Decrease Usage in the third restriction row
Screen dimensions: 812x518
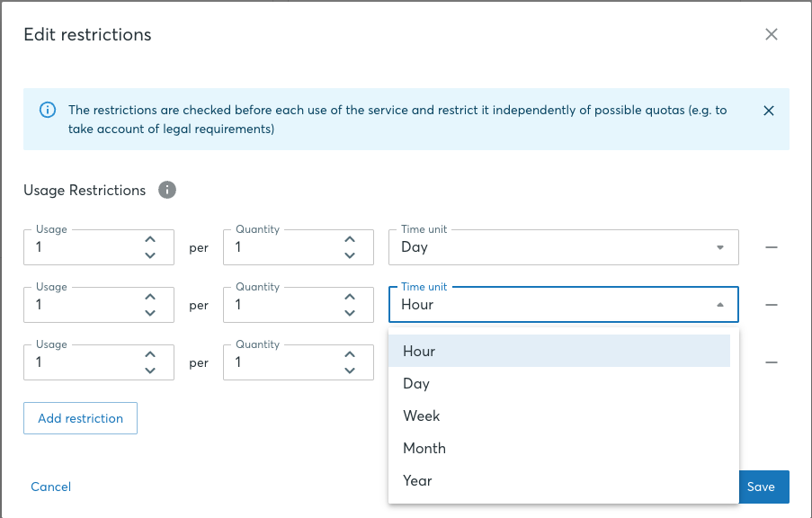[x=150, y=371]
